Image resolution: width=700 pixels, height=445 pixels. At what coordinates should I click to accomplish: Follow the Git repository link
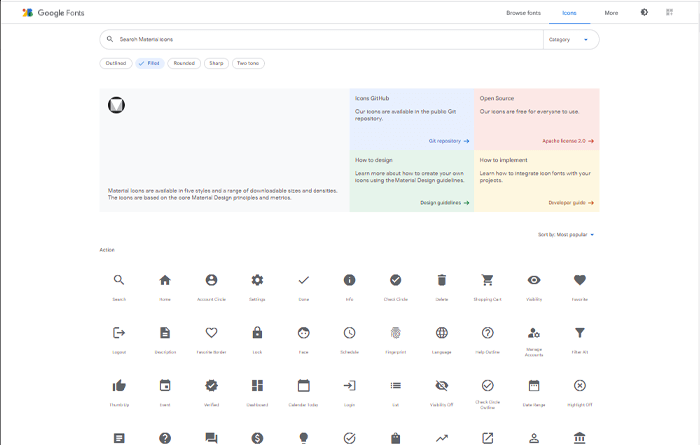coord(449,141)
